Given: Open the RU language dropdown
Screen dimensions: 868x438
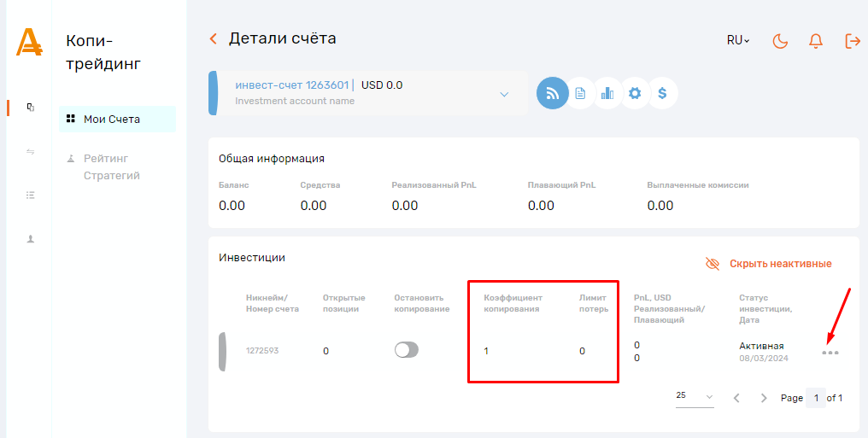Looking at the screenshot, I should 738,40.
